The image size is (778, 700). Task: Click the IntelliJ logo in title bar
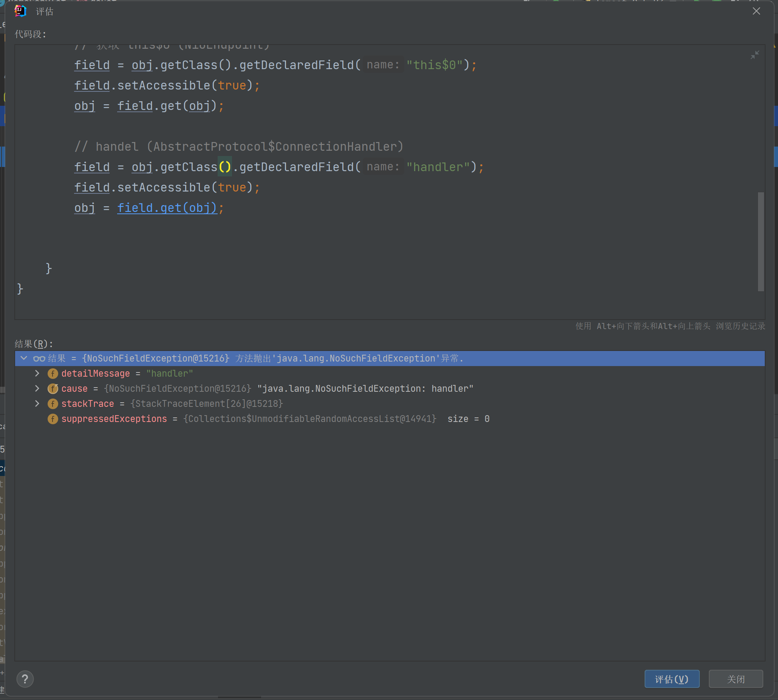[20, 11]
